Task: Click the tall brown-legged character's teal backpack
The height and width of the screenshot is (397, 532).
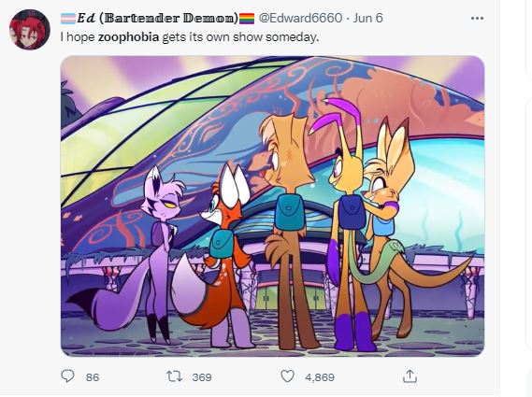Action: point(289,212)
